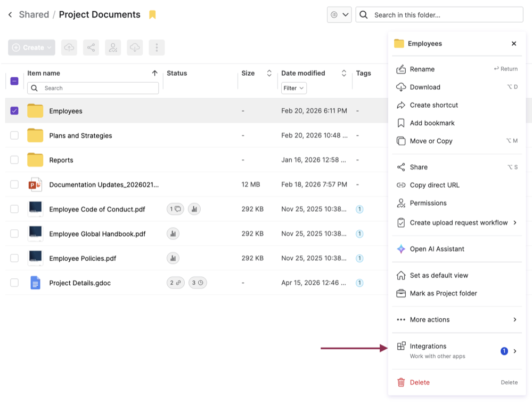Click the tag count on Employee Code of Conduct

tap(359, 209)
